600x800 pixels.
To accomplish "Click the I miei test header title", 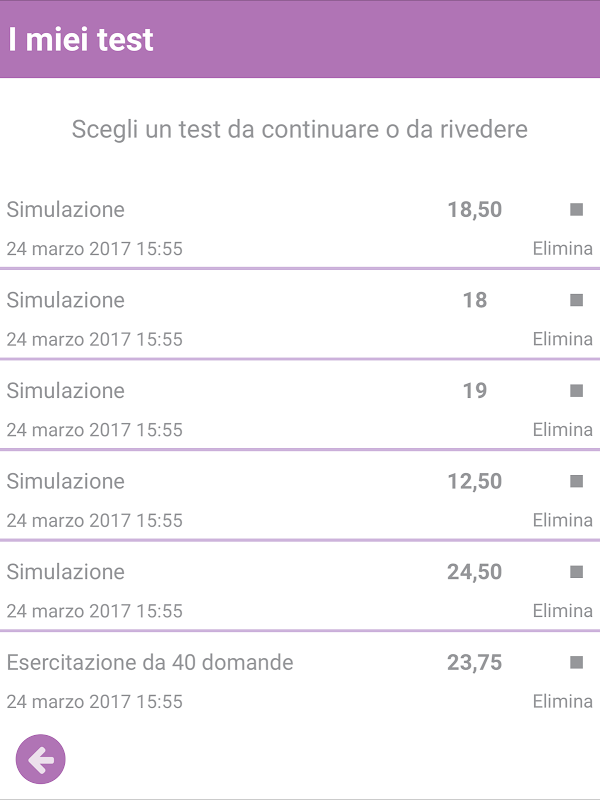I will pos(81,39).
